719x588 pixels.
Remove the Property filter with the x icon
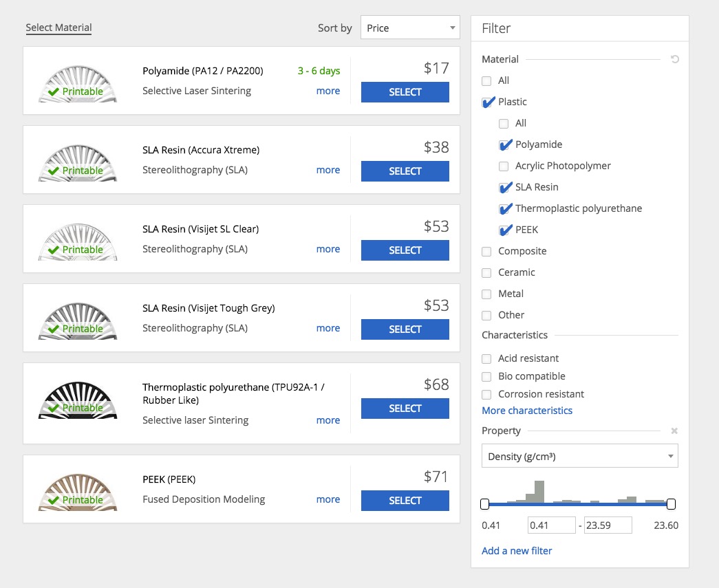click(674, 431)
